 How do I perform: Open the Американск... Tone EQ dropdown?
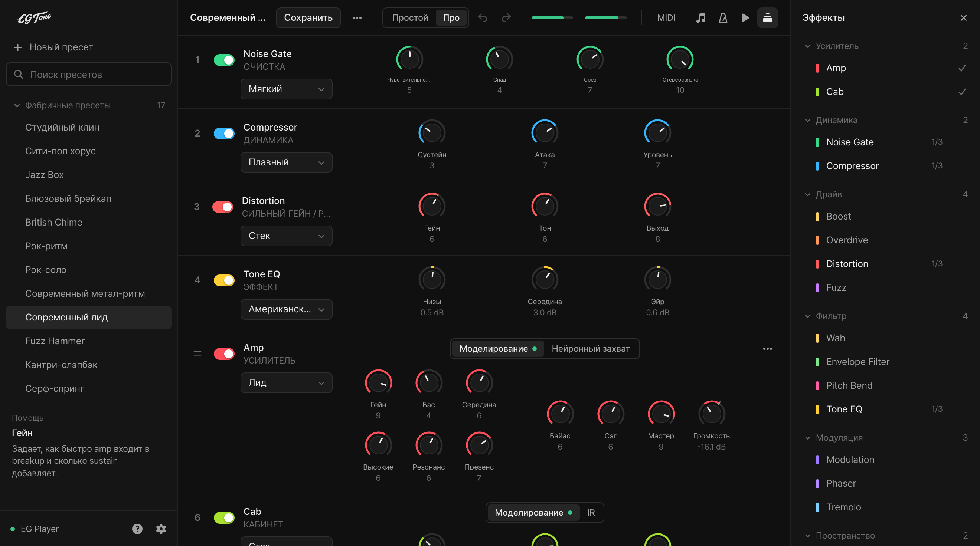[286, 309]
